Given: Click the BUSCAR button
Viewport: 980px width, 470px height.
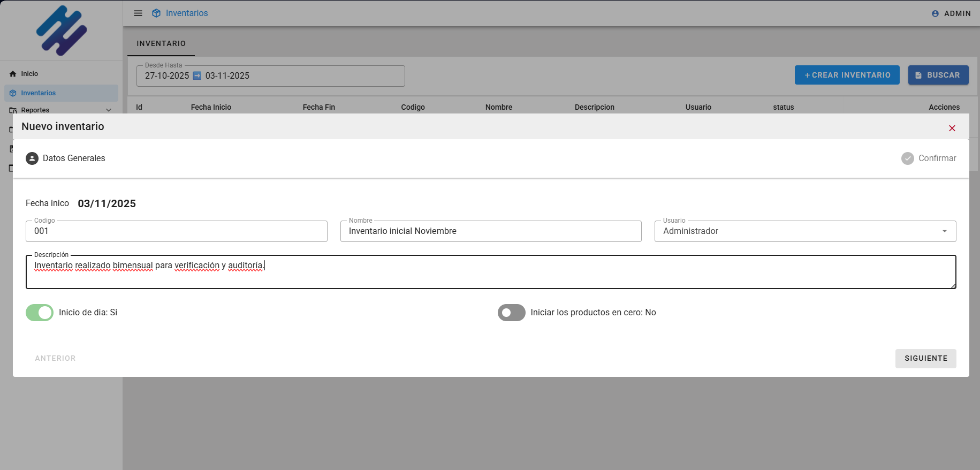Looking at the screenshot, I should 938,75.
